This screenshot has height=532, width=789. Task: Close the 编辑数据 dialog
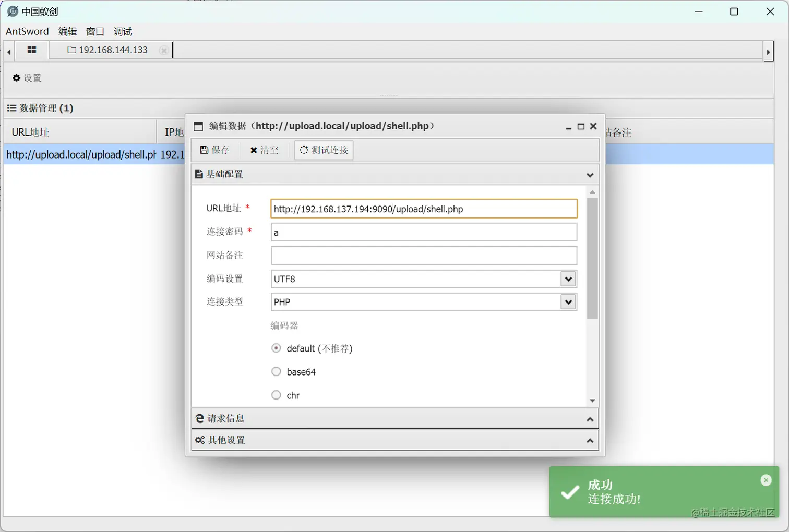pyautogui.click(x=593, y=126)
